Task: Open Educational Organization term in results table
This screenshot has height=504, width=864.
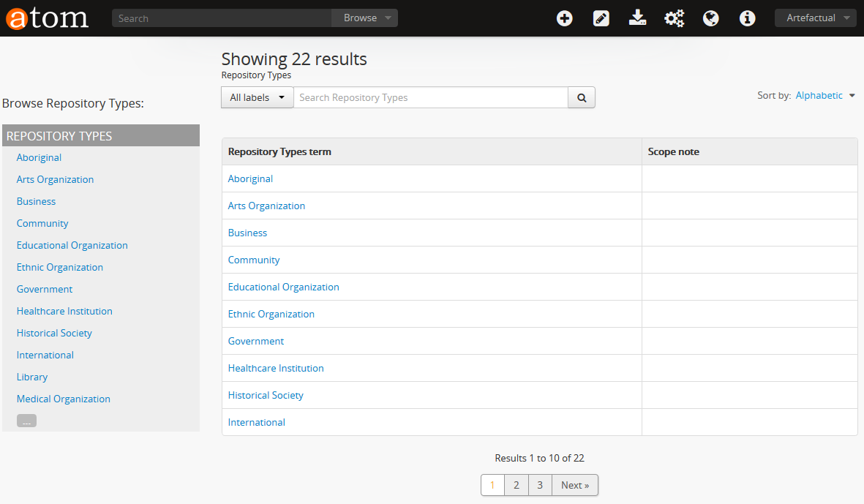Action: click(283, 287)
